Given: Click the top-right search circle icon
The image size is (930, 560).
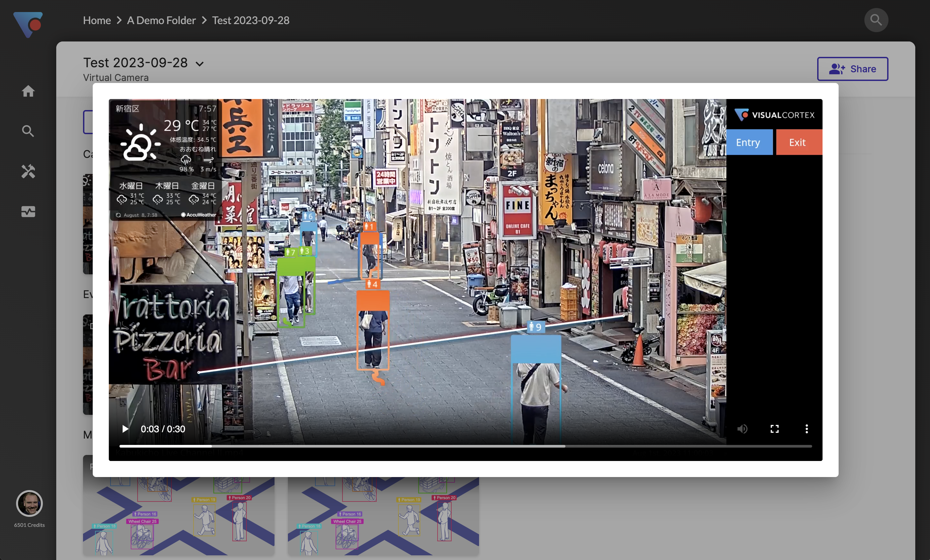Looking at the screenshot, I should click(x=876, y=20).
